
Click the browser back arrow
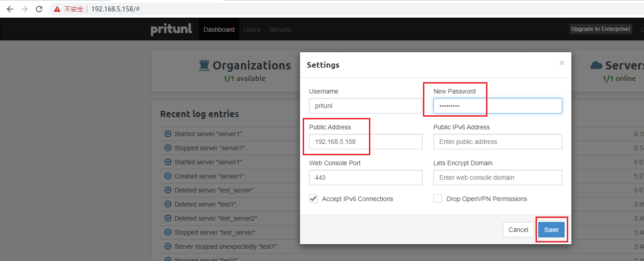point(10,9)
